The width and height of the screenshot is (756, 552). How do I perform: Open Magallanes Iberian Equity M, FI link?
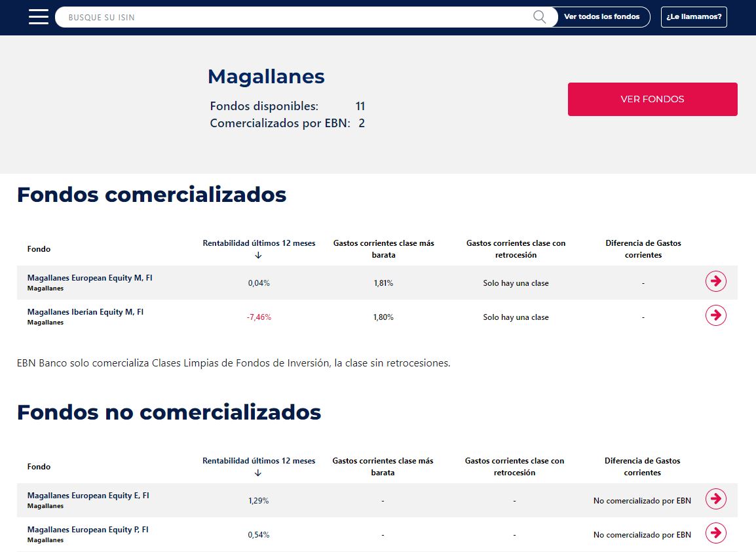click(85, 312)
